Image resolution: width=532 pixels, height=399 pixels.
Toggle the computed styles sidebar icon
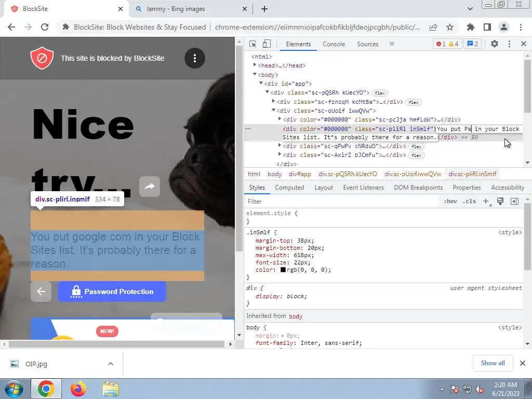(x=514, y=201)
